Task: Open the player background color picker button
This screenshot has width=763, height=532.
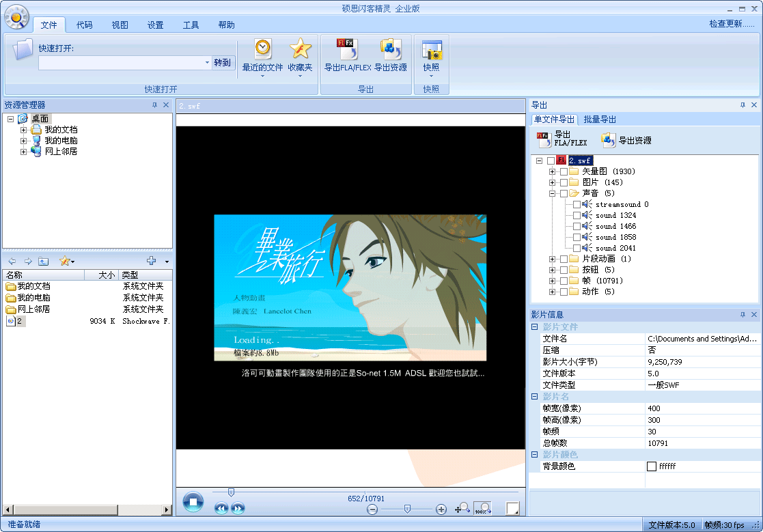Action: (x=512, y=508)
